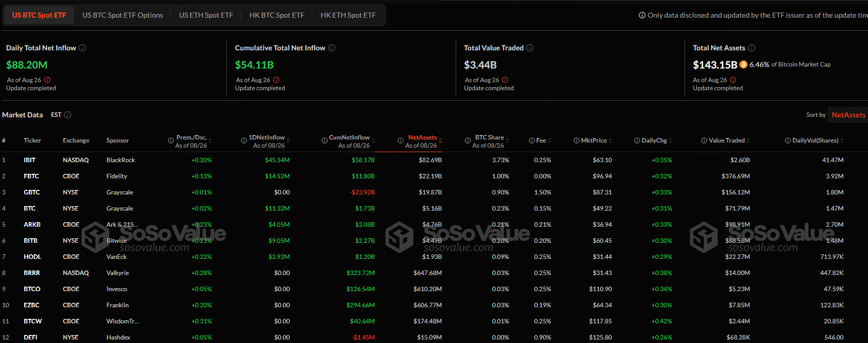Switch to US ETH Spot ETF tab

point(206,15)
